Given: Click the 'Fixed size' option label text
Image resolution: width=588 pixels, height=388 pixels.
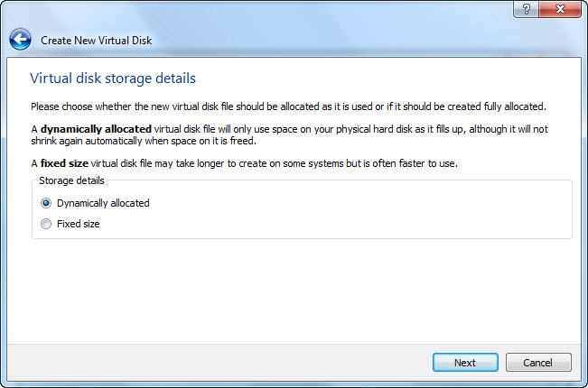Looking at the screenshot, I should (78, 224).
